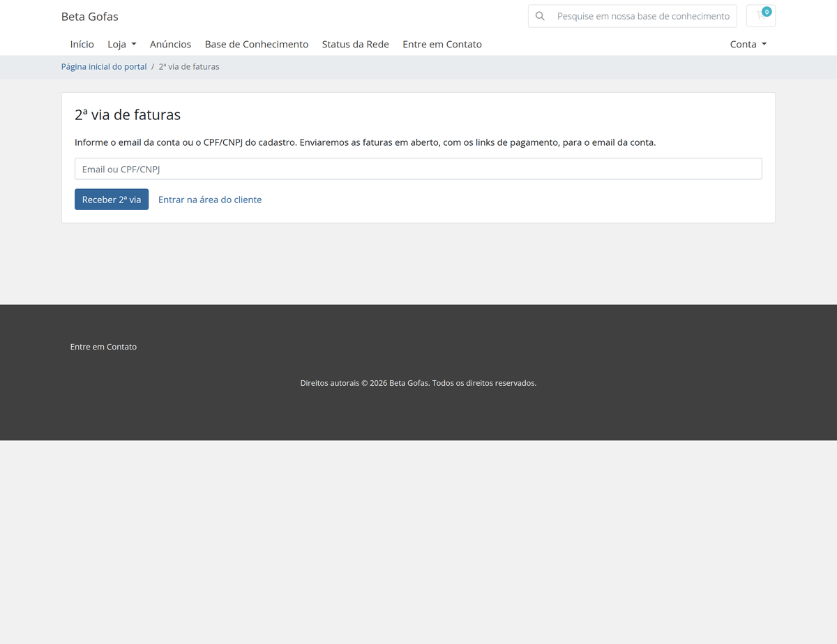Open the shopping cart icon
This screenshot has height=644, width=837.
(760, 16)
